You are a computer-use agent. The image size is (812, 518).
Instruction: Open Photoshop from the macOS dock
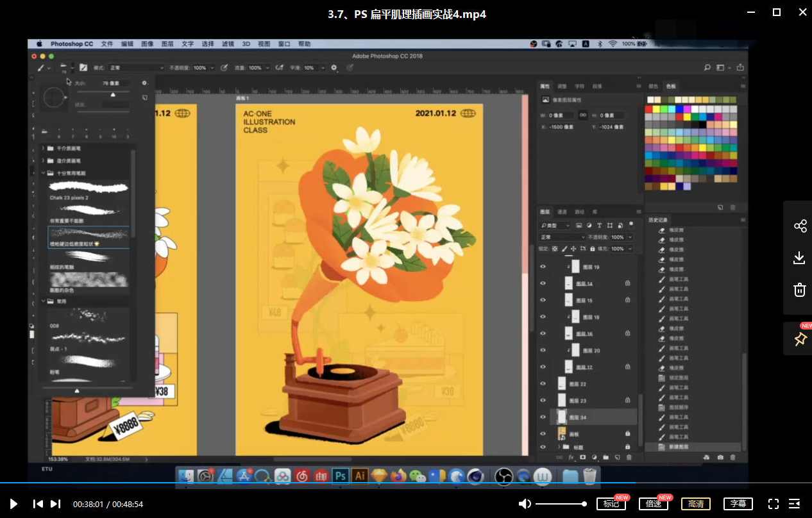pos(341,476)
